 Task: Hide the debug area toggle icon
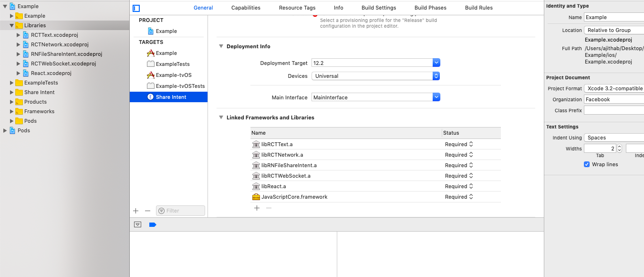[x=138, y=224]
